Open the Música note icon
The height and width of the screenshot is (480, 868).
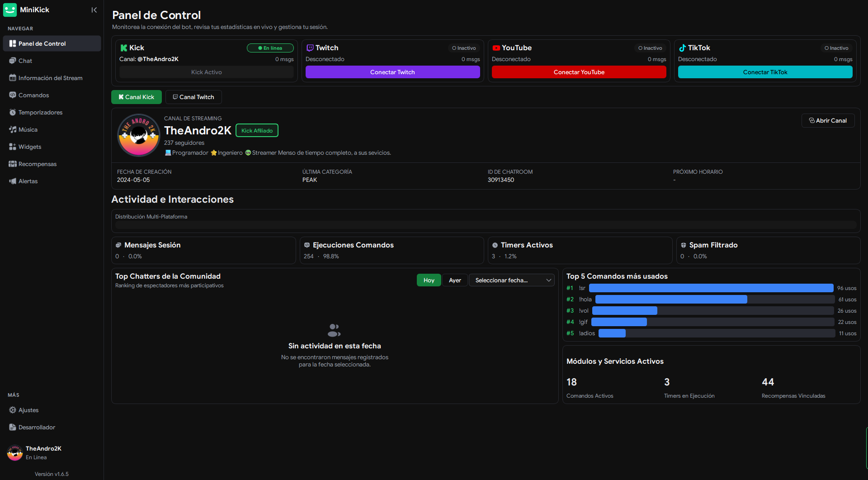coord(13,129)
